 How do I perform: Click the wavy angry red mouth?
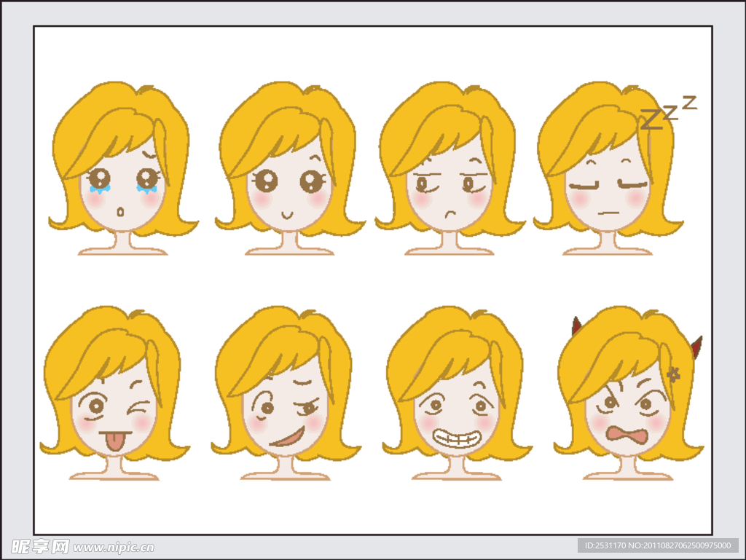[x=628, y=437]
